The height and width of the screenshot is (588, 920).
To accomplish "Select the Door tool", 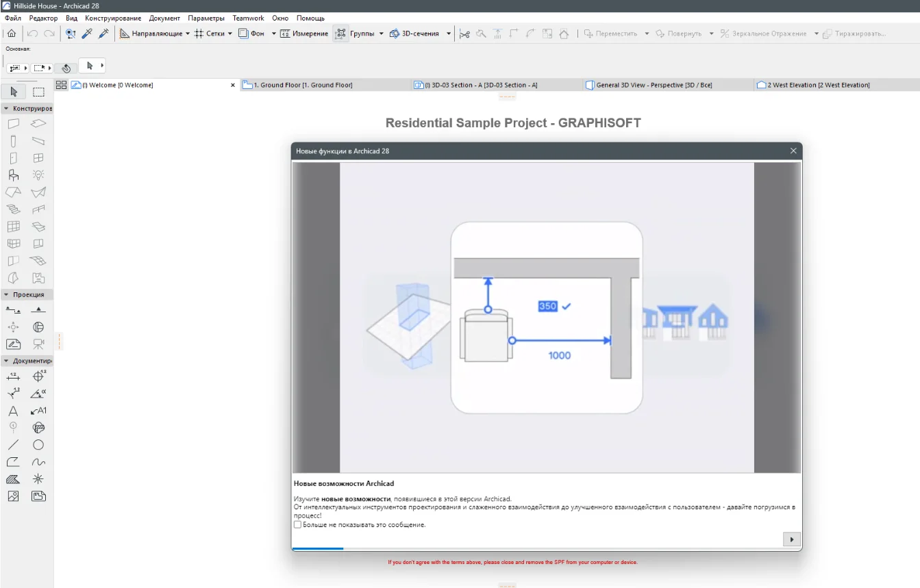I will [13, 158].
